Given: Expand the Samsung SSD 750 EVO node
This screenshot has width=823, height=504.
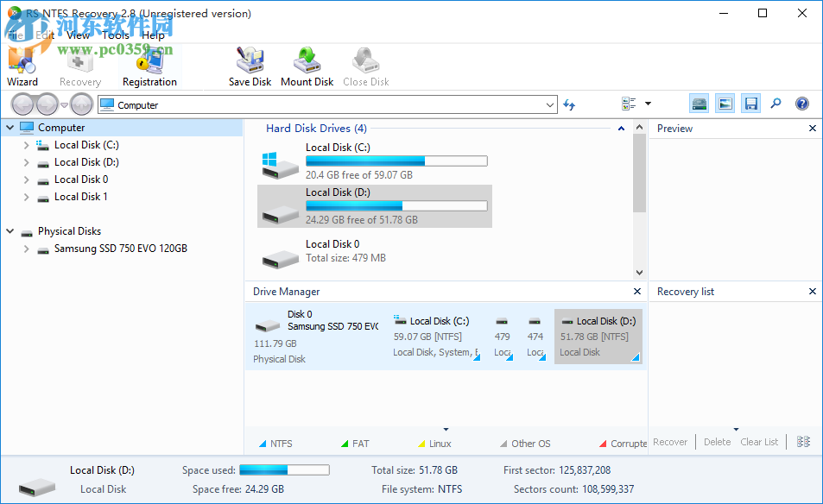Looking at the screenshot, I should (x=27, y=248).
